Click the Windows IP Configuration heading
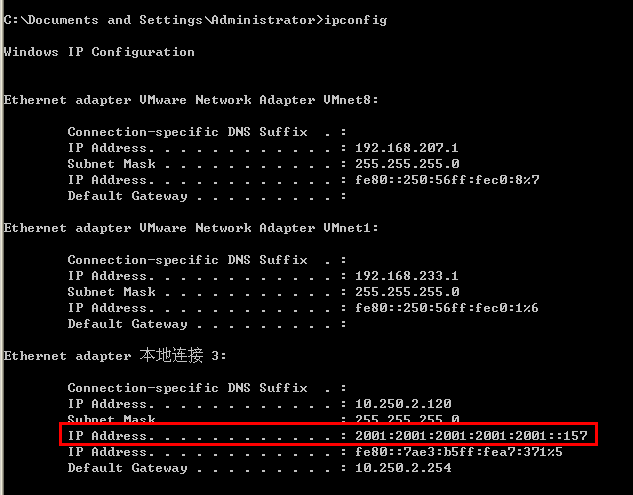Viewport: 633px width, 495px height. (x=99, y=52)
